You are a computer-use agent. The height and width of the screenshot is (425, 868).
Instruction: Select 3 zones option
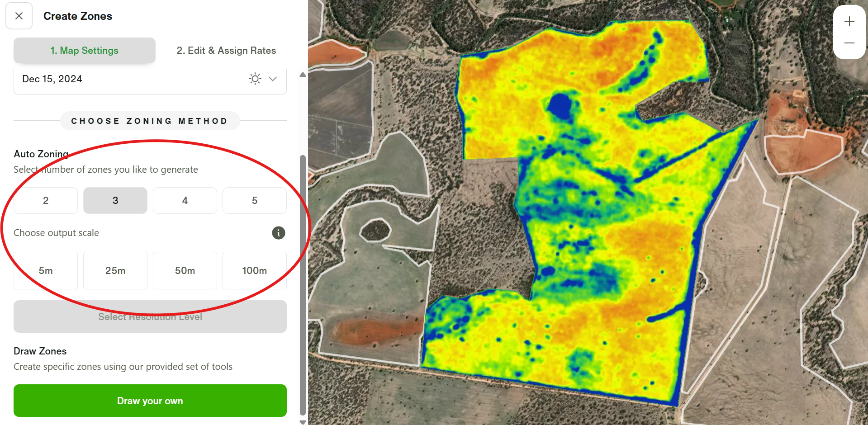pos(115,200)
